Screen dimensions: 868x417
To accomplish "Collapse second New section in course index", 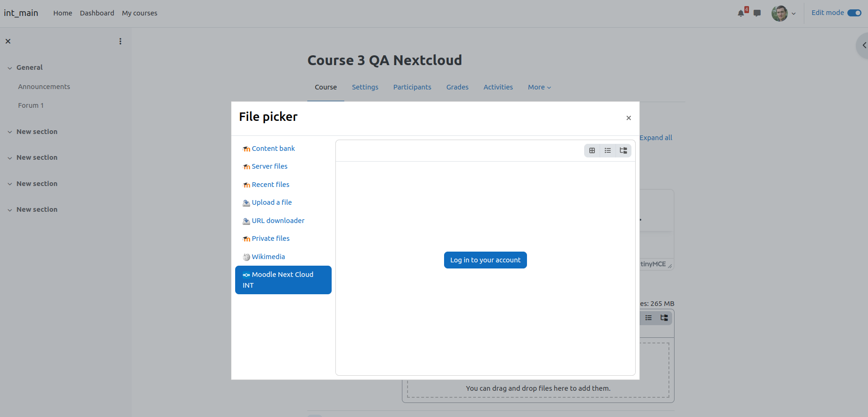I will click(x=10, y=158).
